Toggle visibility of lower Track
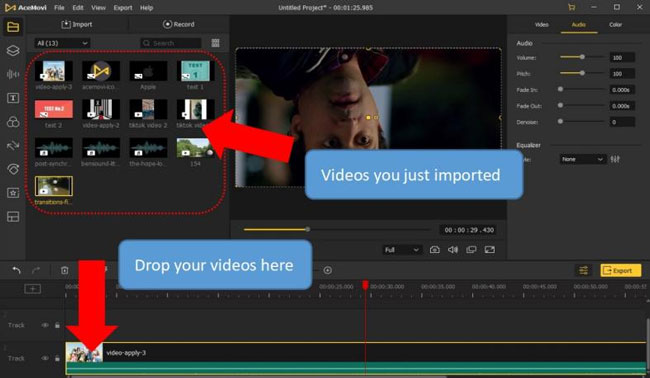 [x=45, y=358]
